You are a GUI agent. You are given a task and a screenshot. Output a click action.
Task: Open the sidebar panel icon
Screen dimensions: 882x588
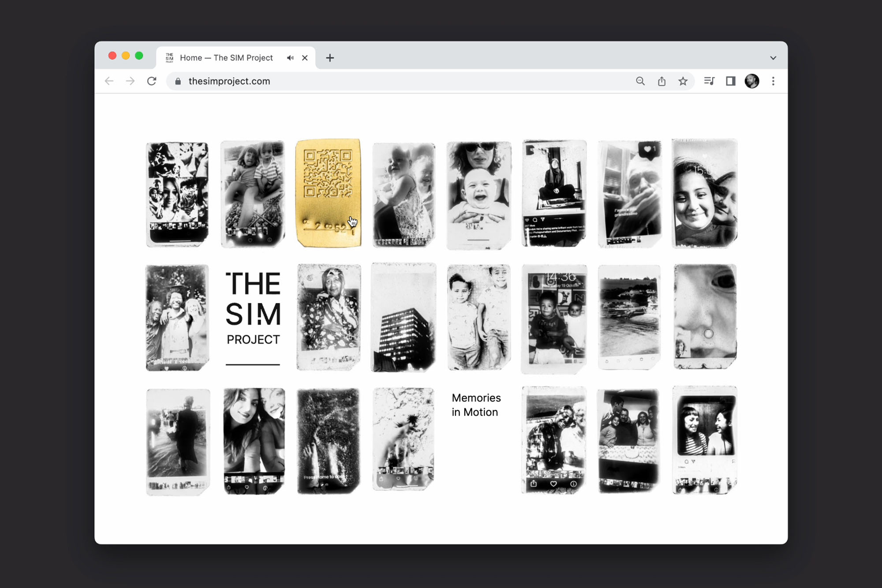tap(731, 81)
